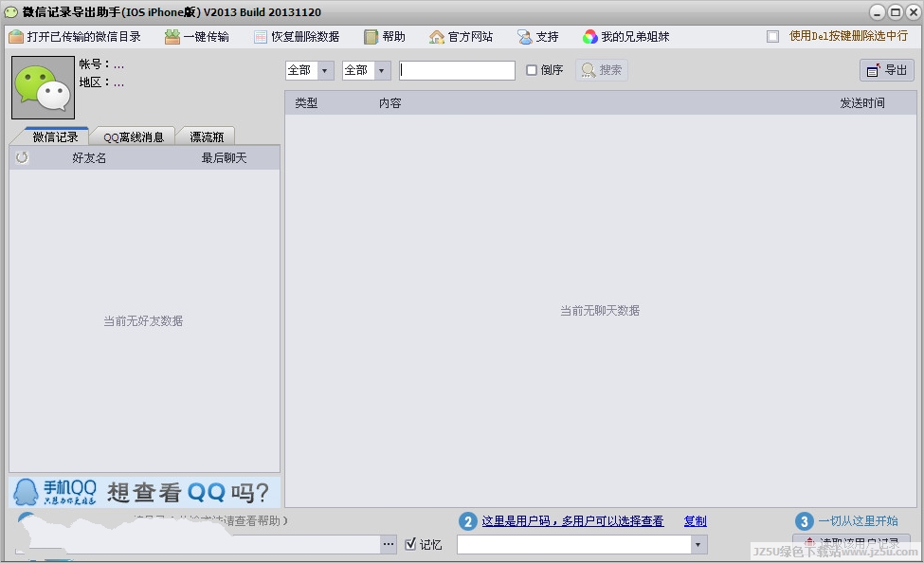Click the 导出 export button

(x=887, y=70)
